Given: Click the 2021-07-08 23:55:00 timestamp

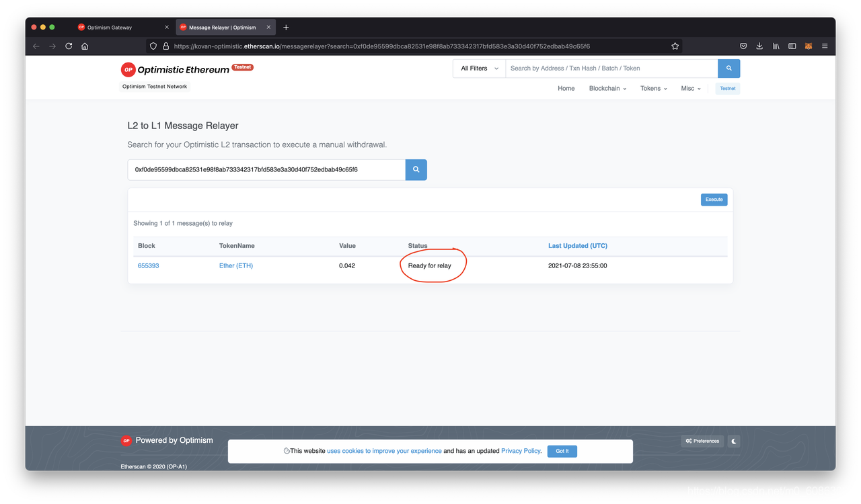Looking at the screenshot, I should 578,266.
